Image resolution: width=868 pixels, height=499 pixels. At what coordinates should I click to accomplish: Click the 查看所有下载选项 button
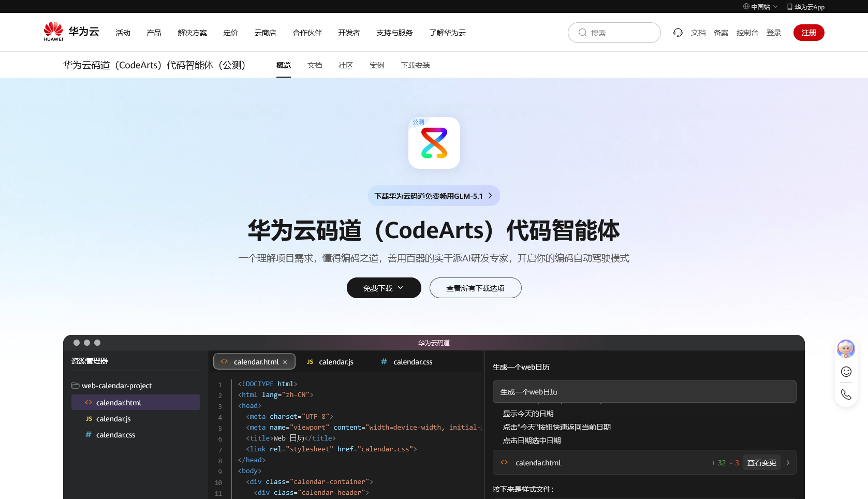pos(475,288)
